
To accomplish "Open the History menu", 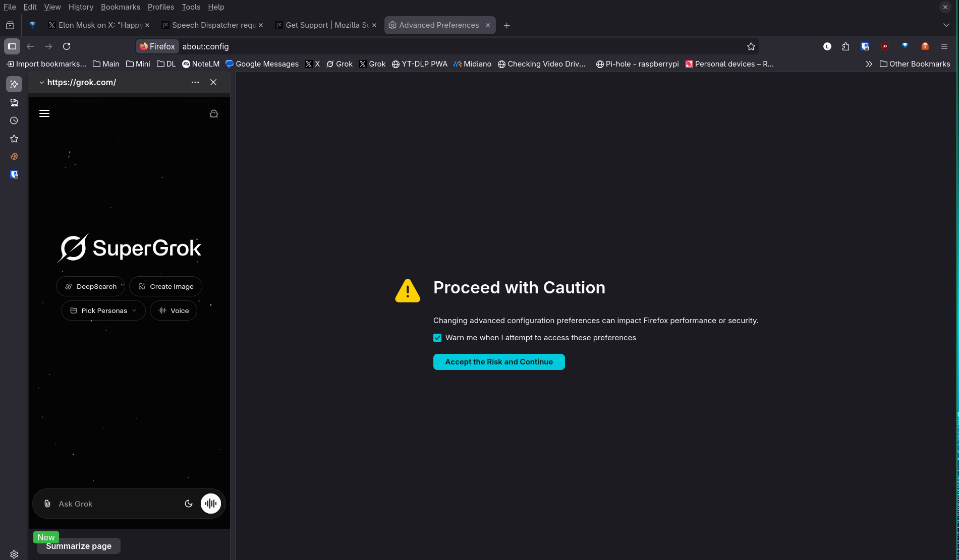I will click(x=81, y=7).
